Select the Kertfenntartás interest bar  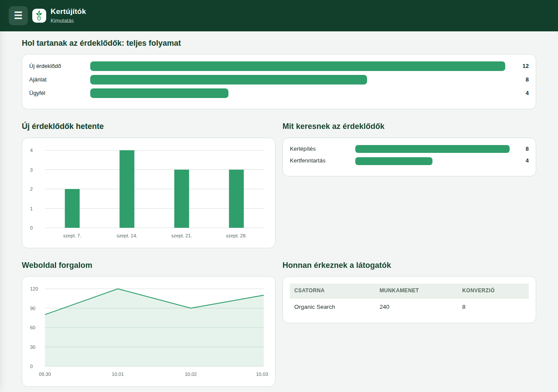coord(394,161)
